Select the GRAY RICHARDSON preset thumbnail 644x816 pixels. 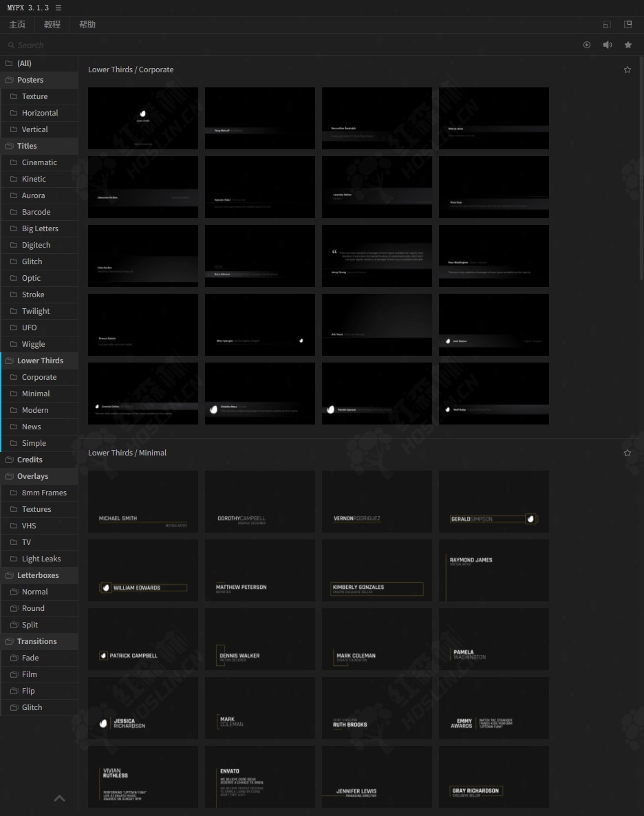pyautogui.click(x=494, y=777)
